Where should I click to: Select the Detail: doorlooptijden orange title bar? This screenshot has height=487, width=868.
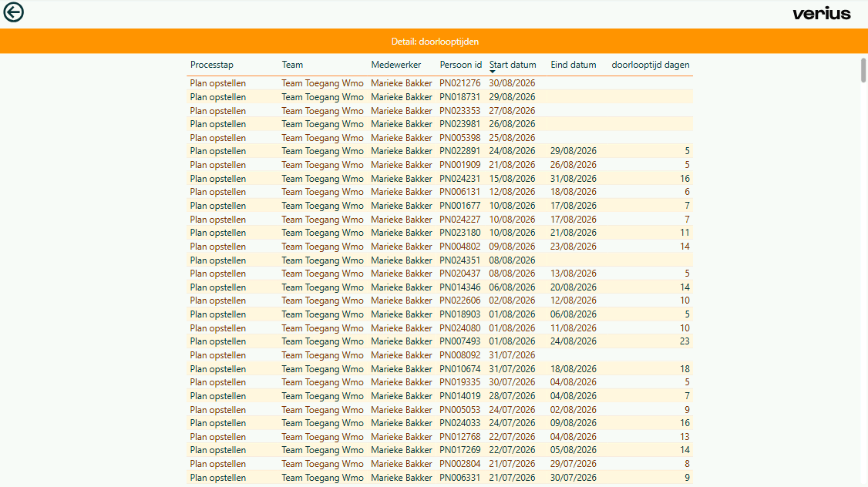click(x=434, y=42)
